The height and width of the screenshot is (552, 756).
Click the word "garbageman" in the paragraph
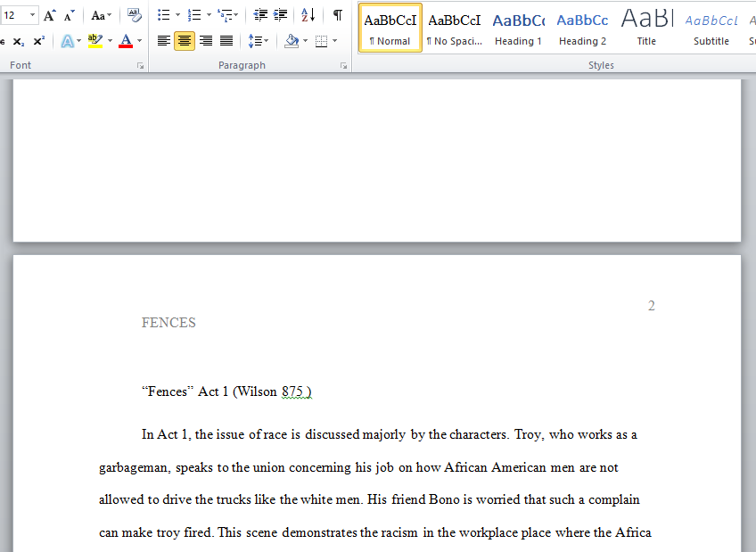[x=135, y=467]
